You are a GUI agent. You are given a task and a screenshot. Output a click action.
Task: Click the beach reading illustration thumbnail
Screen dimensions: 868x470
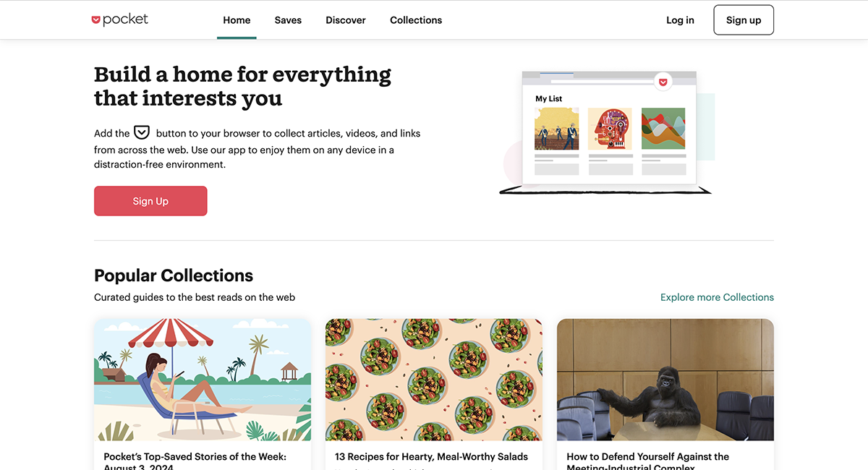click(202, 380)
